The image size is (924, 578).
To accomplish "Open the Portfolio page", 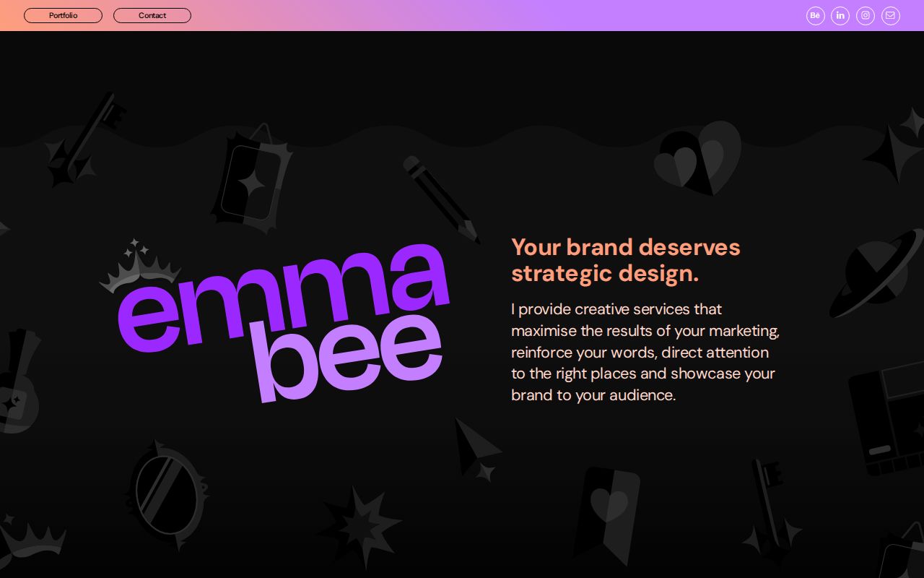I will (x=63, y=15).
